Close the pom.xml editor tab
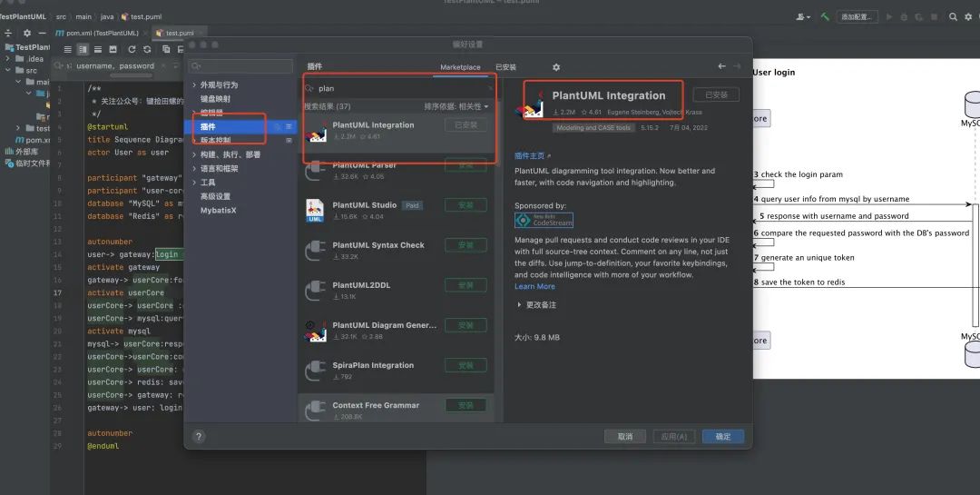Viewport: 980px width, 495px height. pos(145,34)
